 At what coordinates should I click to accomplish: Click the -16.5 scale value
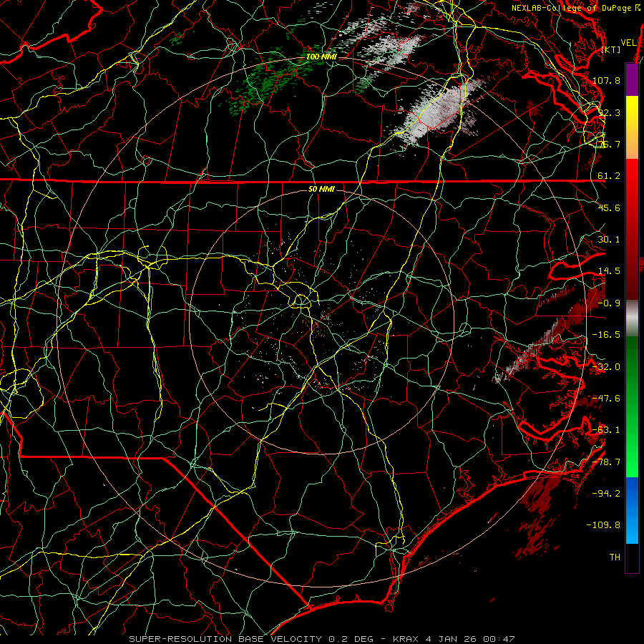(606, 335)
